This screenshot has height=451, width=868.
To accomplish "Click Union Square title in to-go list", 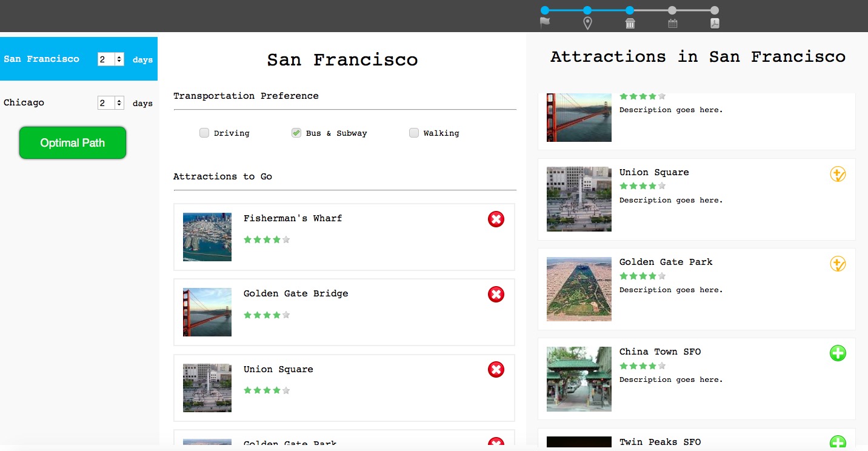I will point(278,369).
